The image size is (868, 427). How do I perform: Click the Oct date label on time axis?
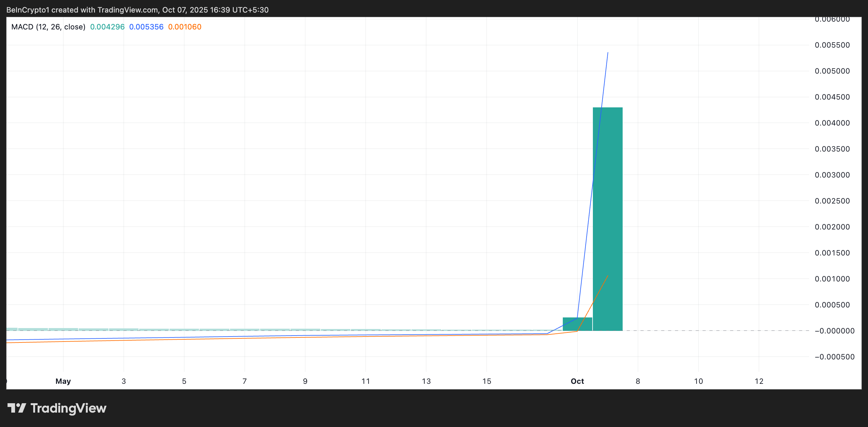point(577,381)
